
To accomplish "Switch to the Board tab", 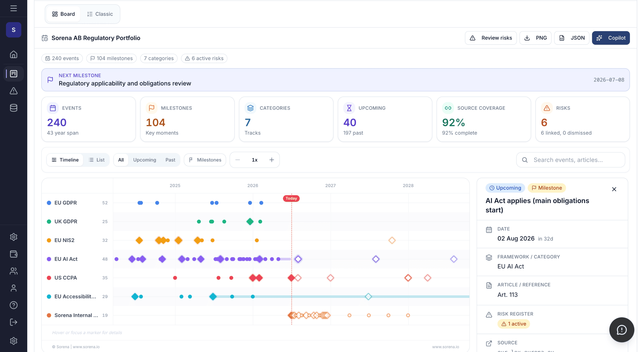I will (63, 14).
